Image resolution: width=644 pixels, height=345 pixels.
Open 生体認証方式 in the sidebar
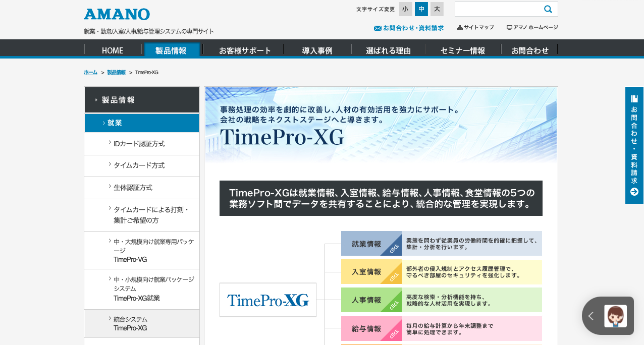pyautogui.click(x=142, y=188)
